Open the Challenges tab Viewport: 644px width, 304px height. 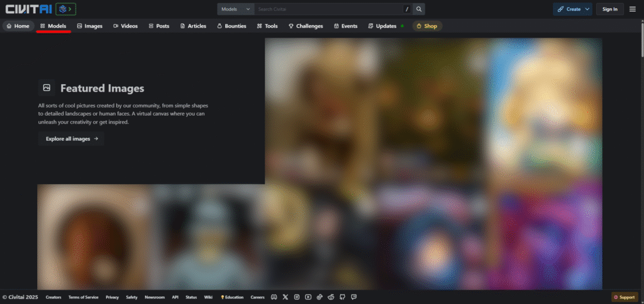(306, 26)
